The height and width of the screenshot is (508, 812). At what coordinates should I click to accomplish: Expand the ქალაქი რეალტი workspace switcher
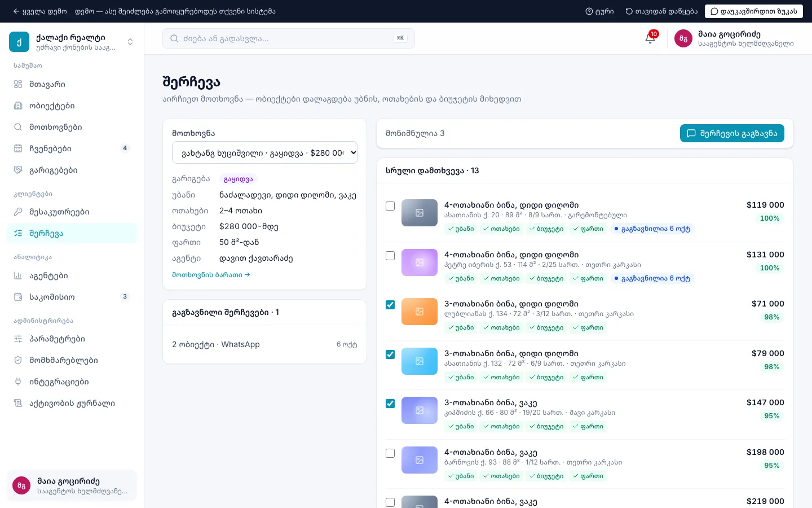[130, 42]
